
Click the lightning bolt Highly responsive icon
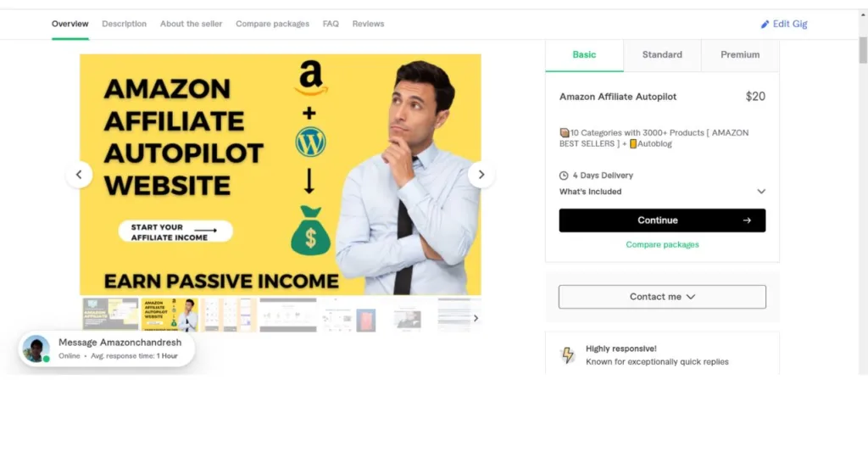568,355
